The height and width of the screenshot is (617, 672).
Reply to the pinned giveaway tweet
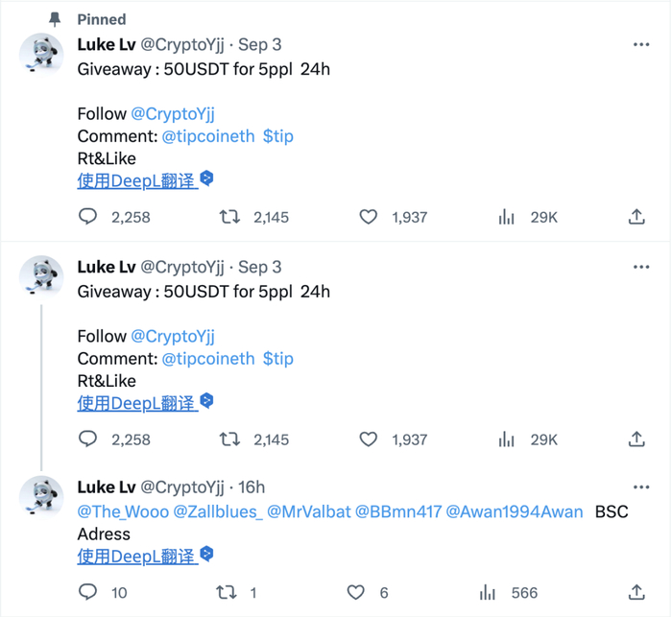tap(88, 218)
